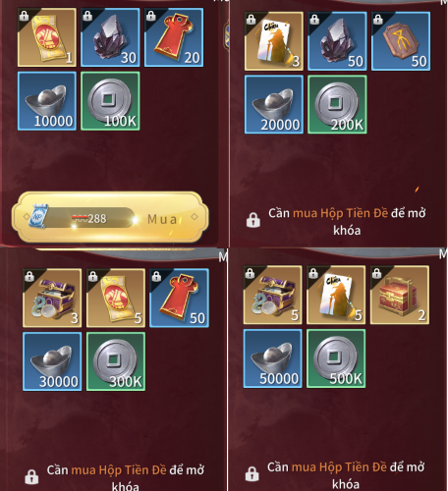Select the red ticket item with quantity 1
This screenshot has height=491, width=448.
pos(47,37)
